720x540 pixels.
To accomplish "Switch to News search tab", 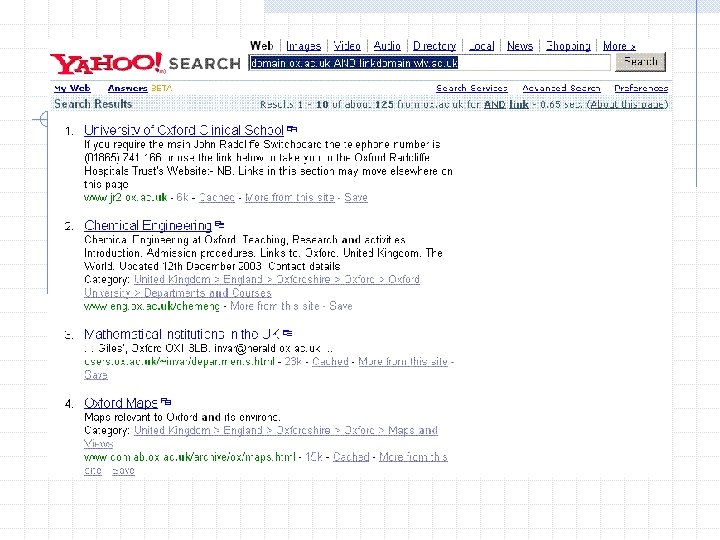I will point(520,46).
